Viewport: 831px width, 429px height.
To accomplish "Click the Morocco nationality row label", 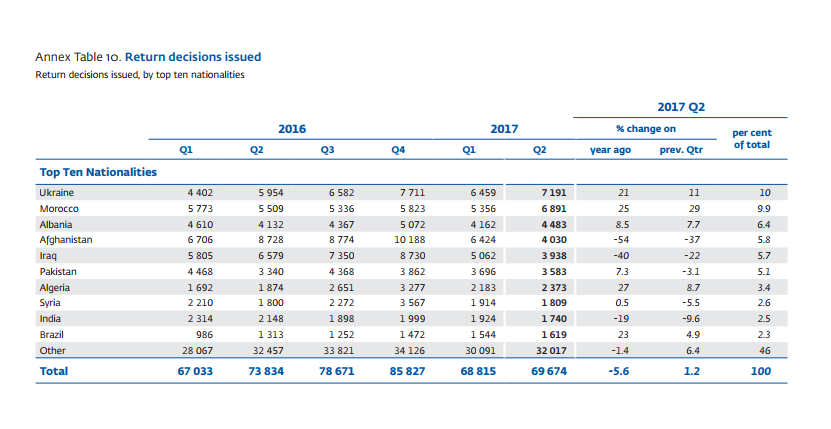I will [58, 208].
